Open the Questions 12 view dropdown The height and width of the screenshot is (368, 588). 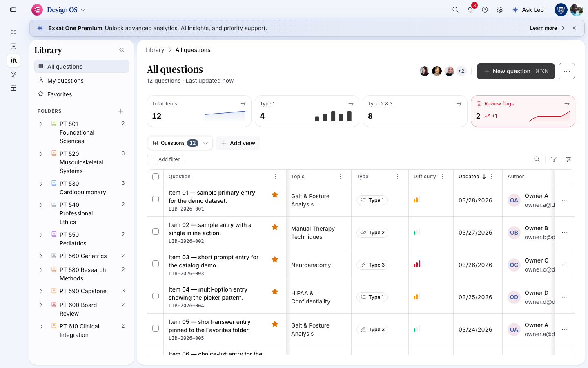tap(180, 143)
